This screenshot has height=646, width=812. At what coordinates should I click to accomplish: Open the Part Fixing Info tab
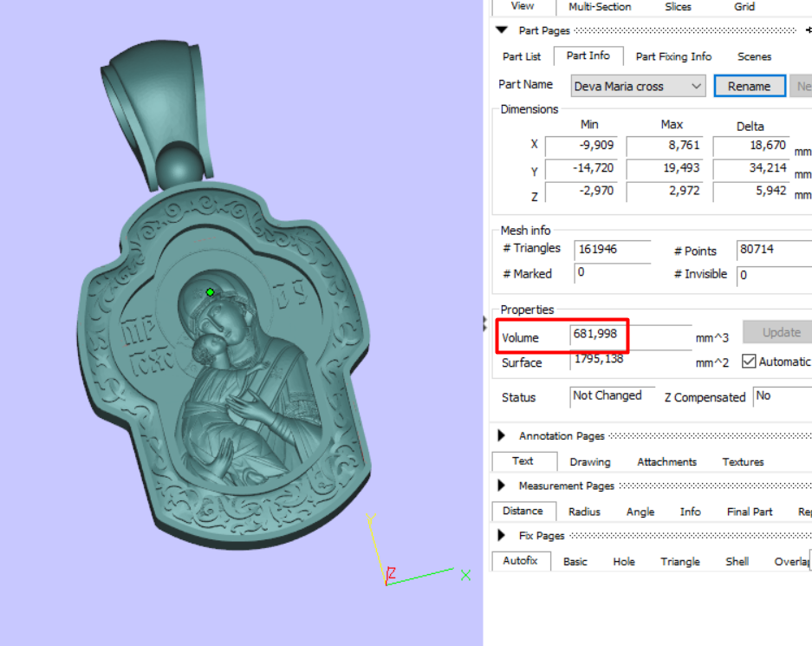click(673, 56)
